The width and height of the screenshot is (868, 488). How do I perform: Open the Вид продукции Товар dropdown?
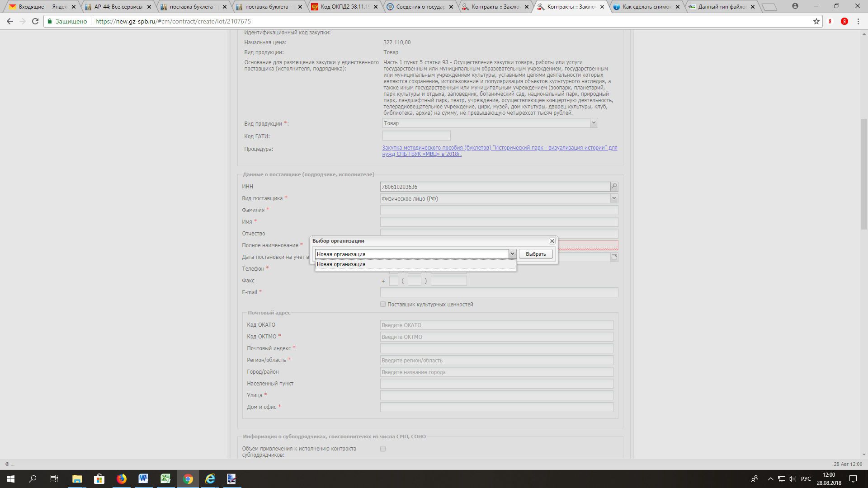(x=594, y=123)
